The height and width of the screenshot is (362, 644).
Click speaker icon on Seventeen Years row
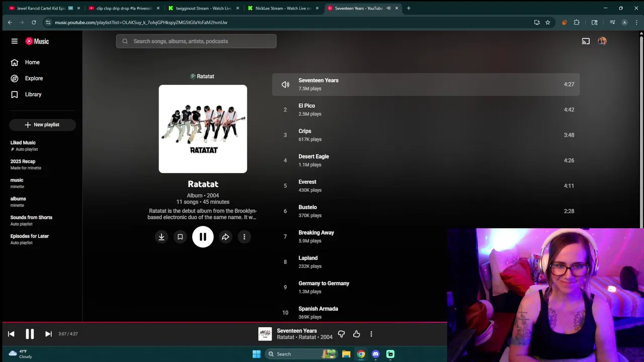pos(285,84)
